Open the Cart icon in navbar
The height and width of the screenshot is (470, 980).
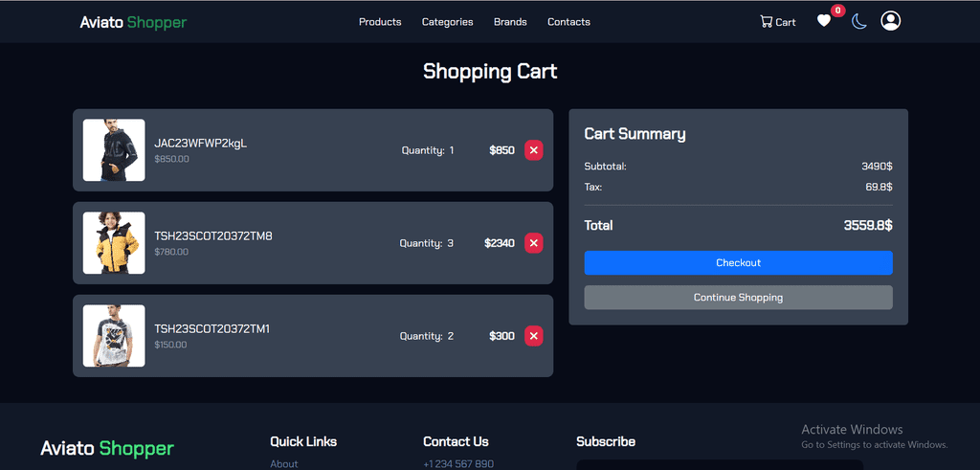click(x=777, y=22)
